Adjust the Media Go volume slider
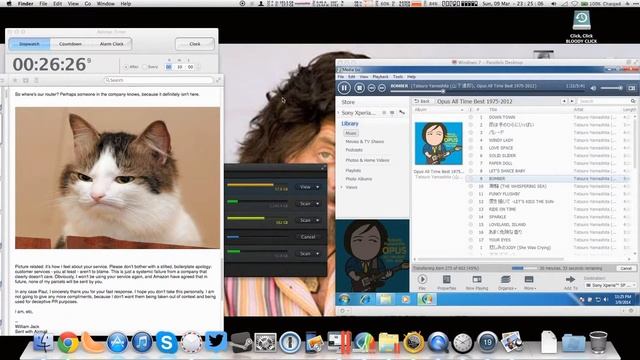Viewport: 640px width, 360px height. click(611, 88)
